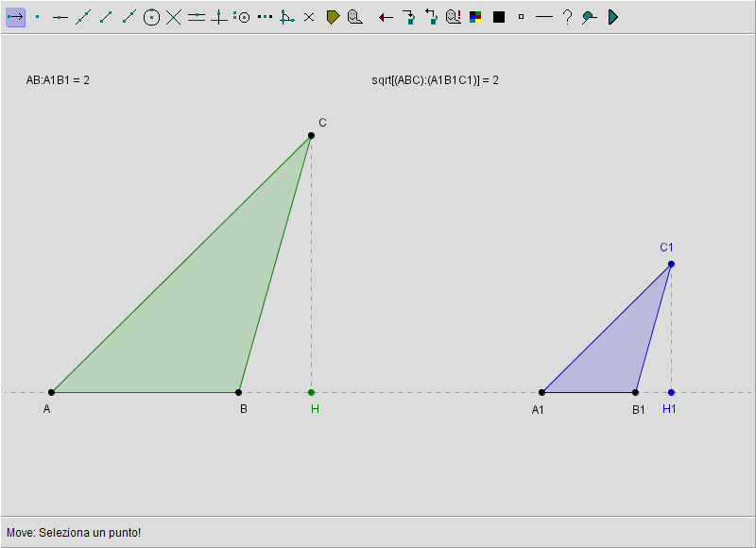The image size is (756, 548).
Task: Click the status text 'Move: Seleziona un punto!'
Action: [74, 533]
